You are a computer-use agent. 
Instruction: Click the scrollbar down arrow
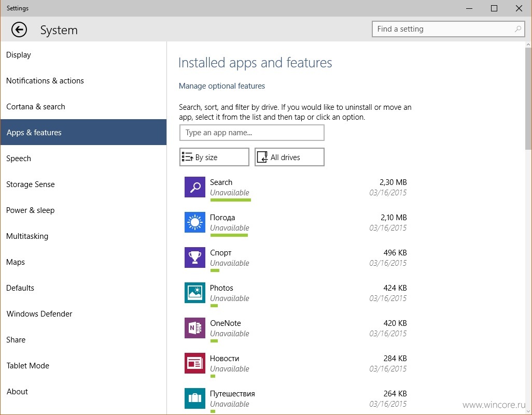pos(528,411)
